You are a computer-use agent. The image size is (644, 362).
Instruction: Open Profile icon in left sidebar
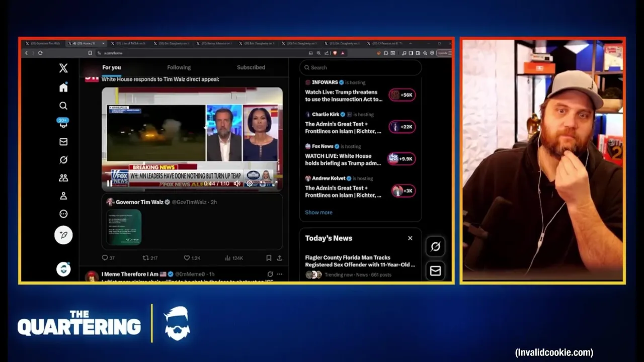click(63, 196)
